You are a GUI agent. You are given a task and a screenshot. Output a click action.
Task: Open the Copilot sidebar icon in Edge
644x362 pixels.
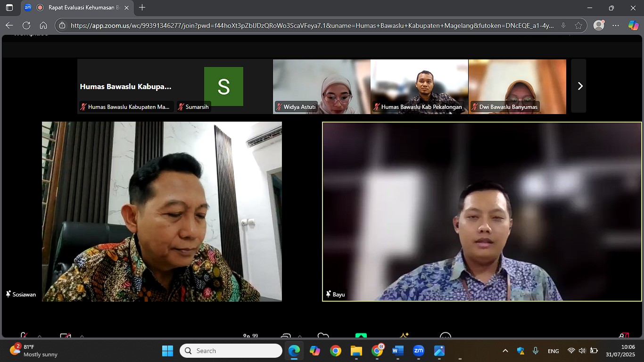[633, 25]
